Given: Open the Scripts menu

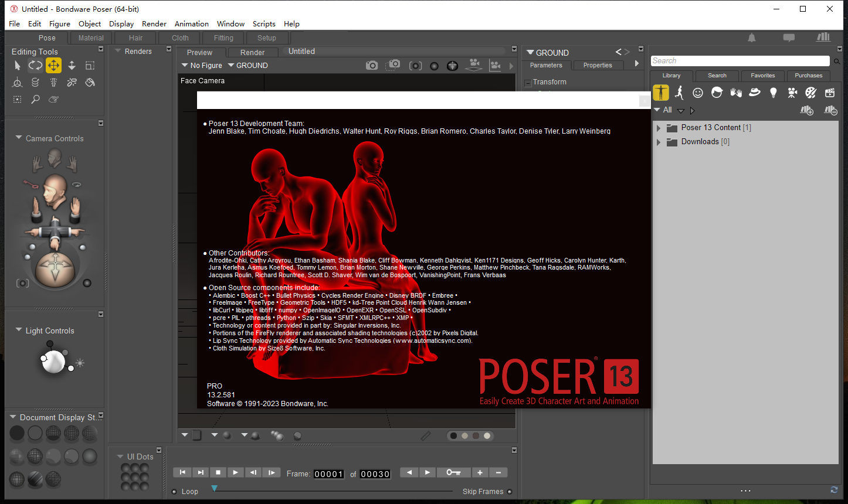Looking at the screenshot, I should point(264,24).
